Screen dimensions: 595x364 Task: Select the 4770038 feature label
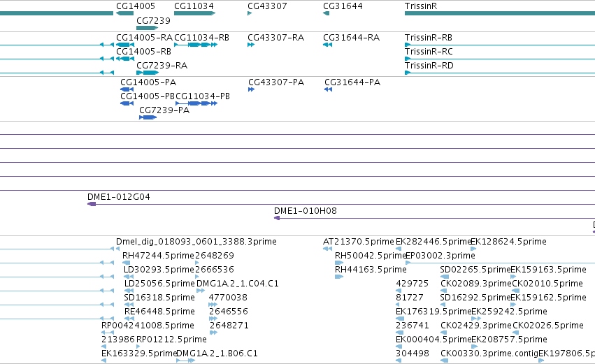coord(228,298)
